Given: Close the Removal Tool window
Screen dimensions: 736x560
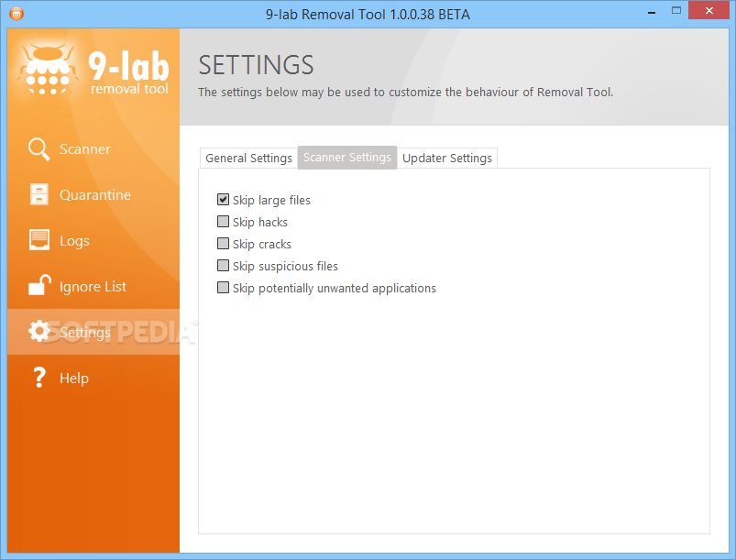Looking at the screenshot, I should (x=709, y=10).
